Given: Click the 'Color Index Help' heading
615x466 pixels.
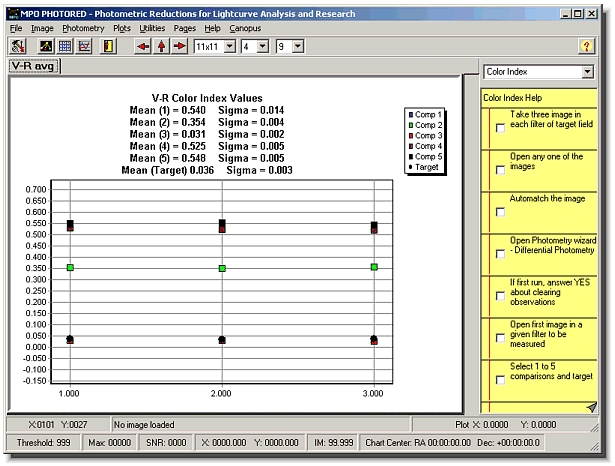Looking at the screenshot, I should [x=512, y=98].
